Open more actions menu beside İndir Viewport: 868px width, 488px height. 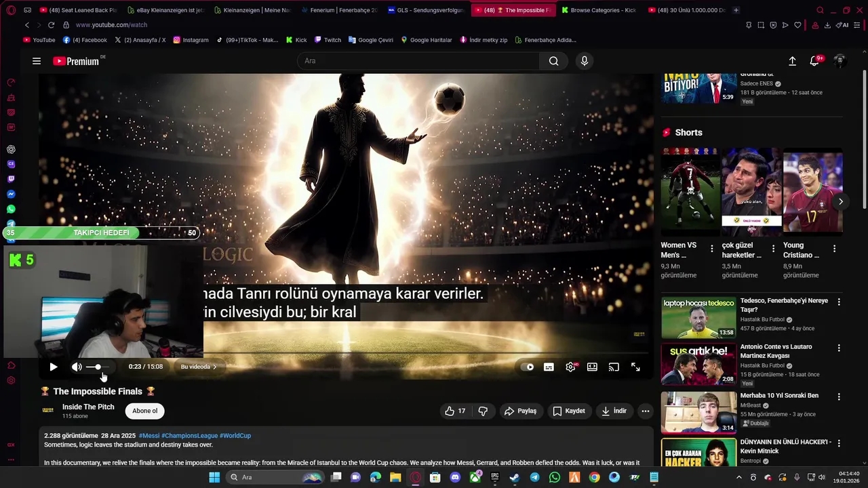646,411
